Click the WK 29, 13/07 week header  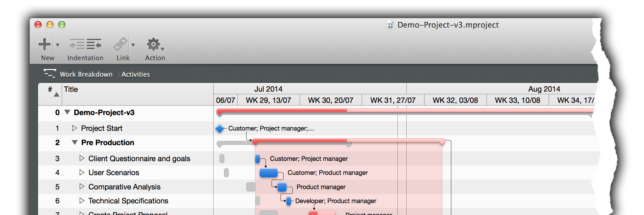point(268,100)
